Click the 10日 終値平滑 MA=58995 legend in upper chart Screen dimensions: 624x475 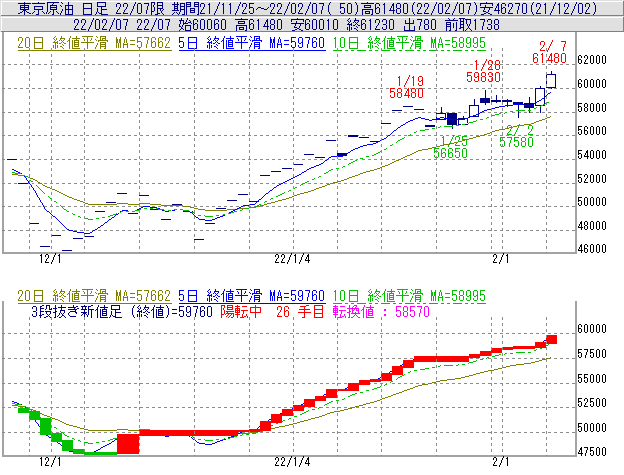click(x=409, y=43)
